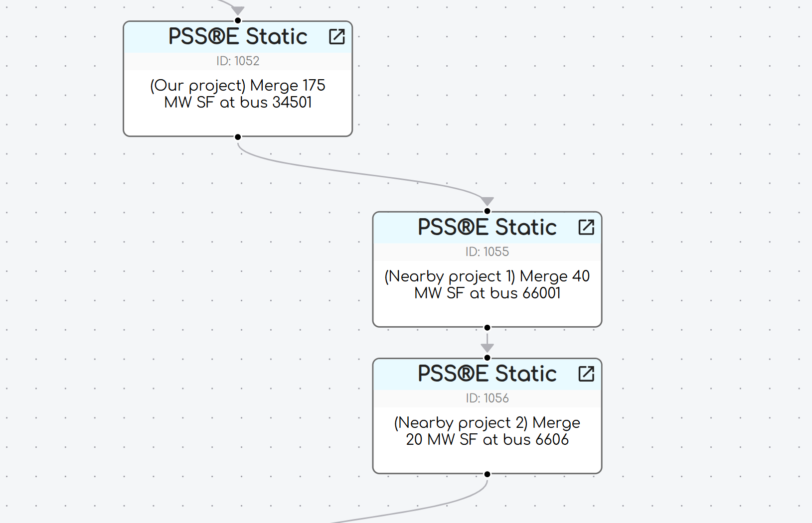Select 'Nearby project 1' description text

tap(487, 284)
